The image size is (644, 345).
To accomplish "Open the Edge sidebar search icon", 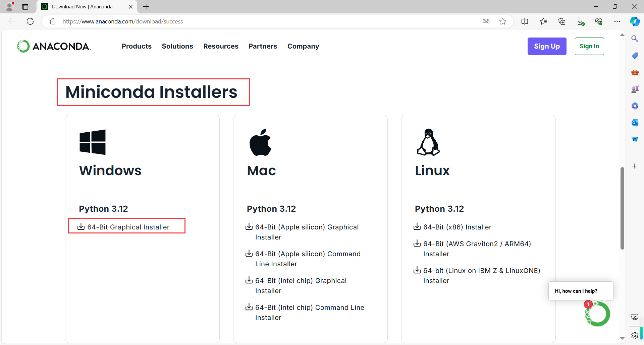I will tap(635, 39).
